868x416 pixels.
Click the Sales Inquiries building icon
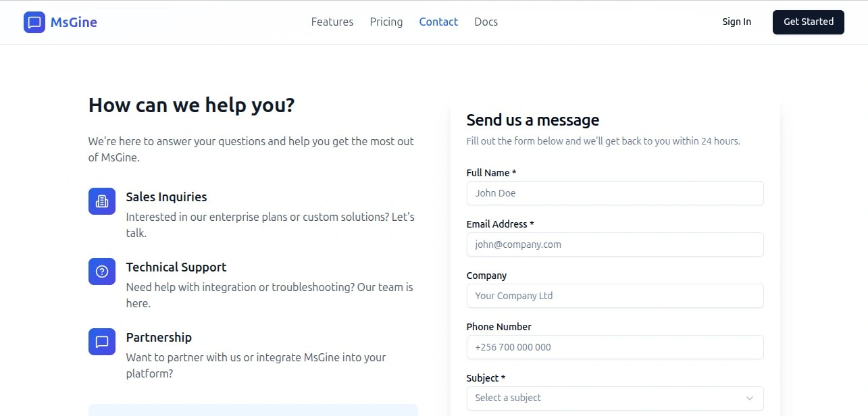pyautogui.click(x=102, y=201)
